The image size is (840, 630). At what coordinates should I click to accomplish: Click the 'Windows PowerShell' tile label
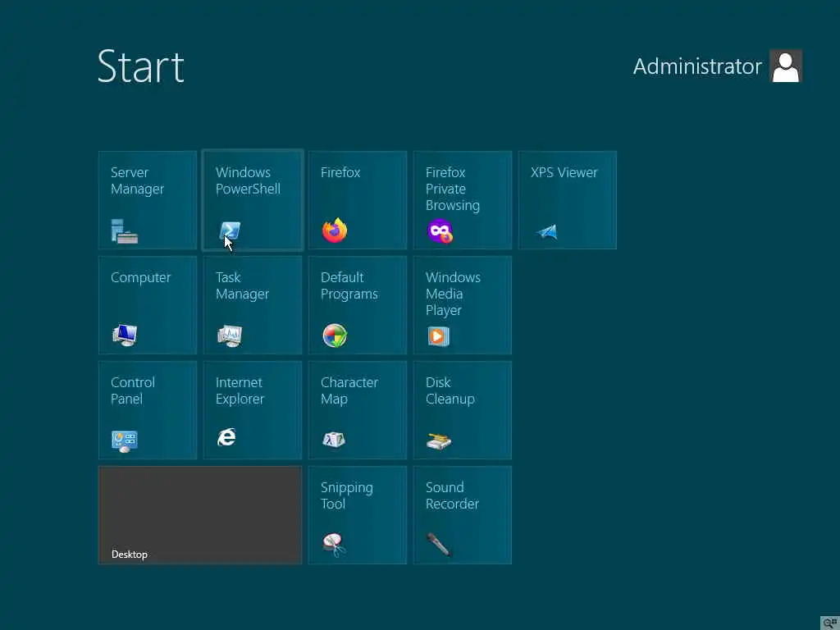[248, 180]
